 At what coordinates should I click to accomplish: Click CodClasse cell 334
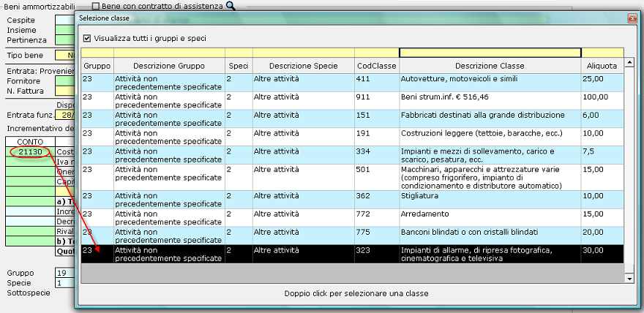coord(377,154)
